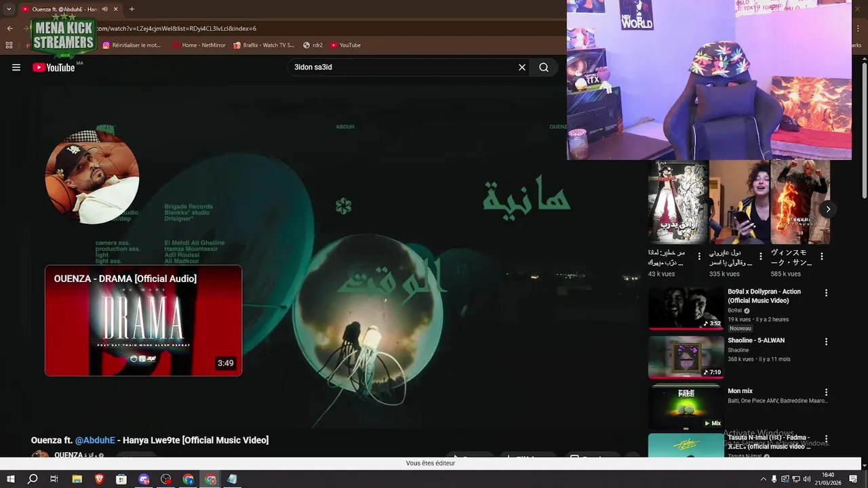Show next Shorts with right chevron
This screenshot has height=488, width=868.
point(828,209)
